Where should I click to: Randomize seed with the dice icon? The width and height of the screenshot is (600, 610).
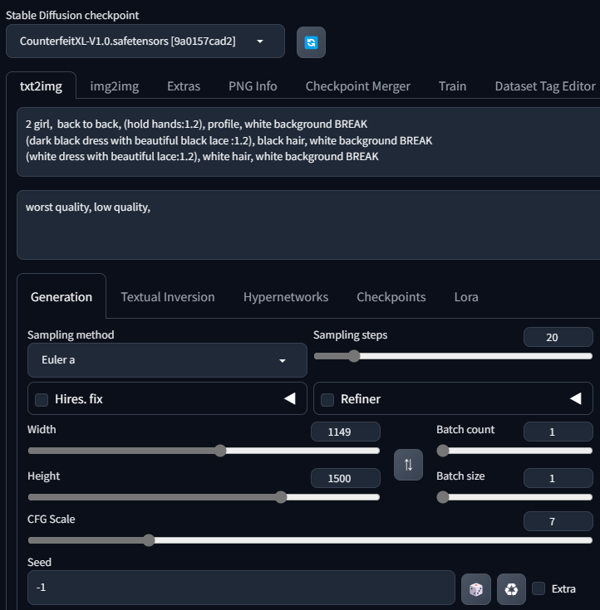tap(476, 589)
